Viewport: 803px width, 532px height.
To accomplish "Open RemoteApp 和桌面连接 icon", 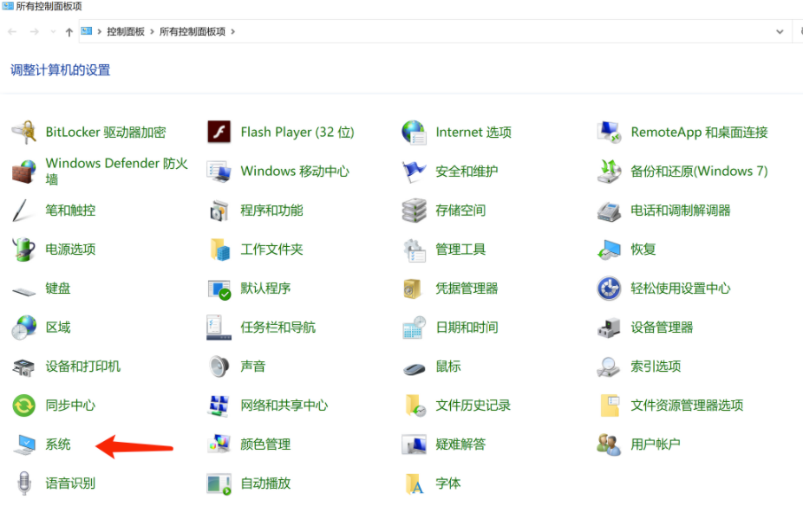I will coord(609,132).
